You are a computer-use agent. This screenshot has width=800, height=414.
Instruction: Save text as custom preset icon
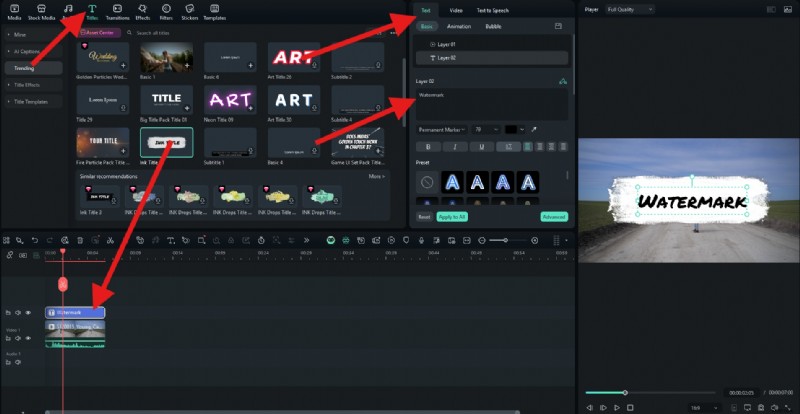tap(558, 26)
